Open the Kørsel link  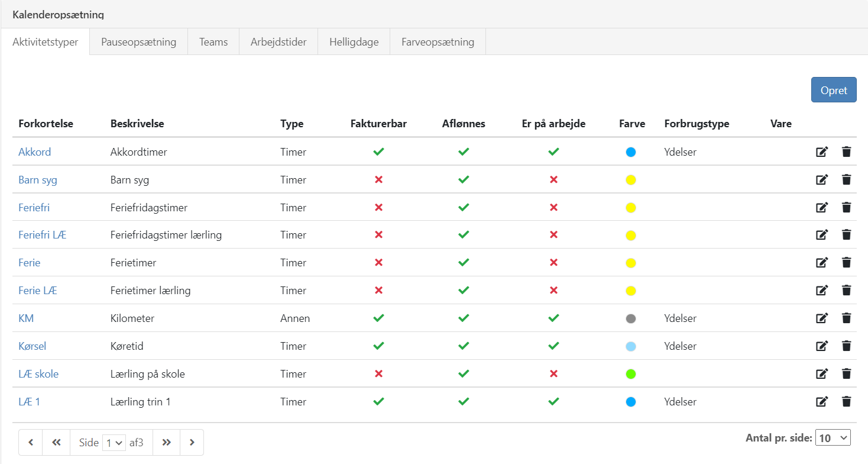(33, 346)
